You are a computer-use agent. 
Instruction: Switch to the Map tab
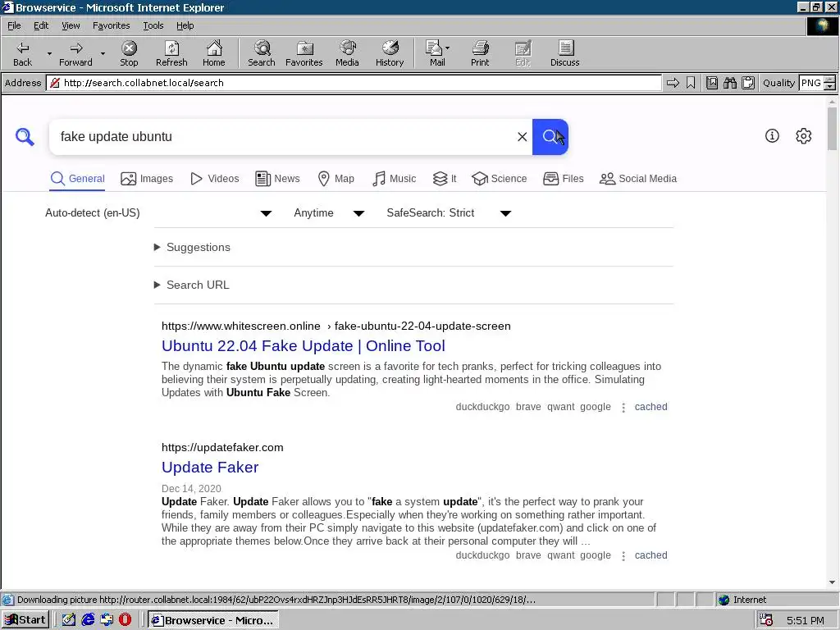(336, 178)
